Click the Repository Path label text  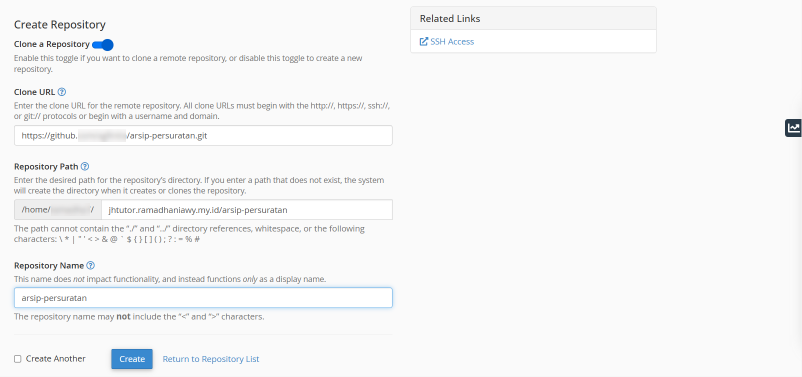pos(46,166)
